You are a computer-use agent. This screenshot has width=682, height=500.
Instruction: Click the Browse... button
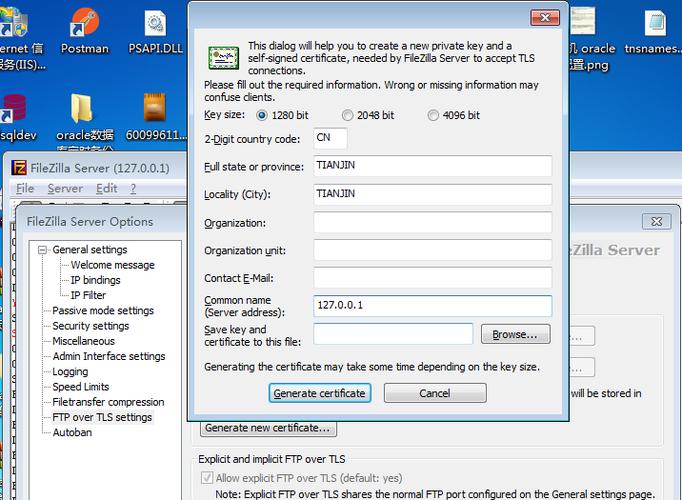pyautogui.click(x=515, y=334)
